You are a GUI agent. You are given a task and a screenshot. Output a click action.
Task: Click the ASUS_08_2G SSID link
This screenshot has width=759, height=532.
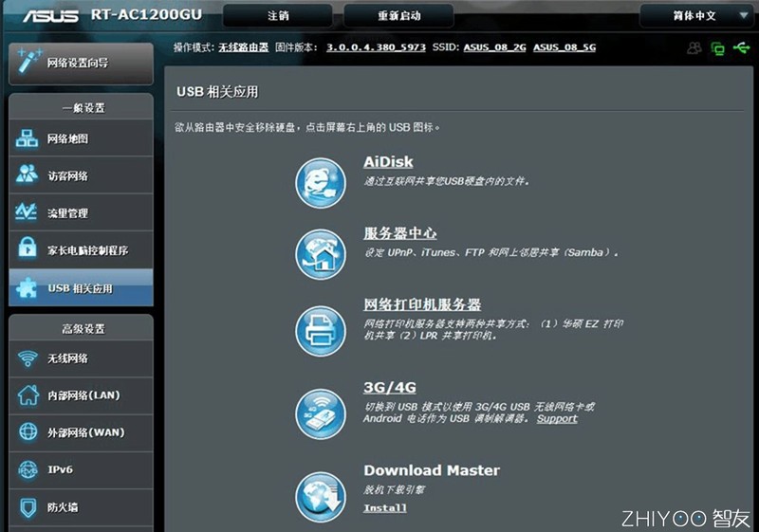[494, 47]
